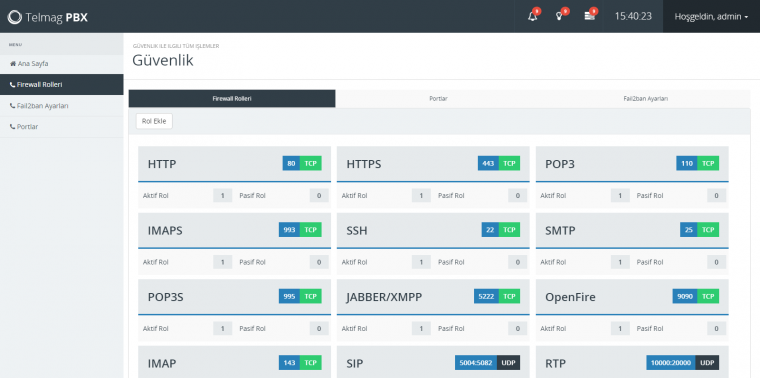Click Pasif Rol count on SMTP card
Screen dimensions: 760x378
[716, 262]
